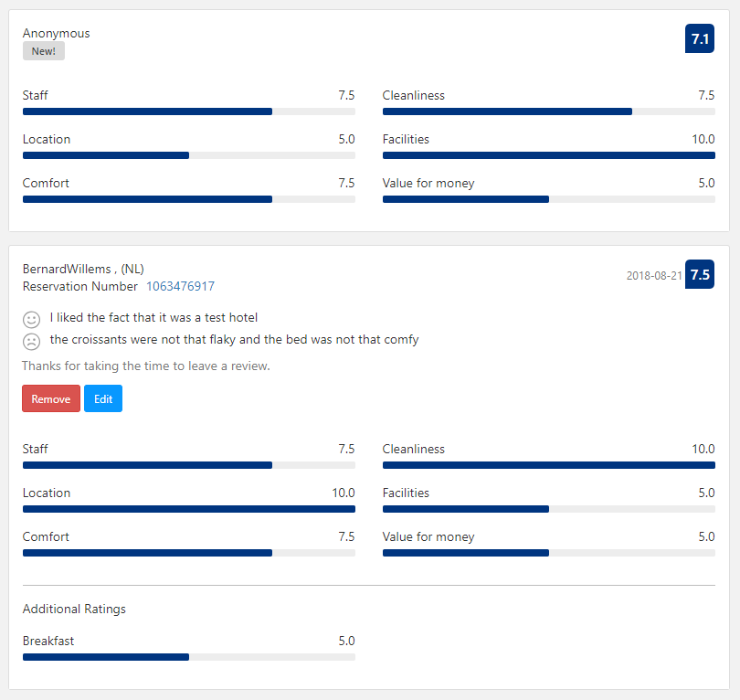
Task: Click Anonymous review's Staff rating bar
Action: [x=189, y=111]
